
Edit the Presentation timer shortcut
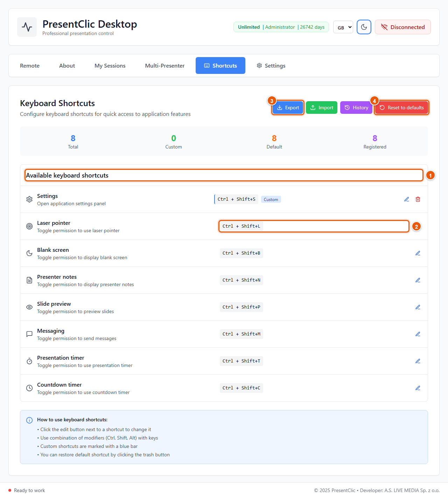(418, 361)
